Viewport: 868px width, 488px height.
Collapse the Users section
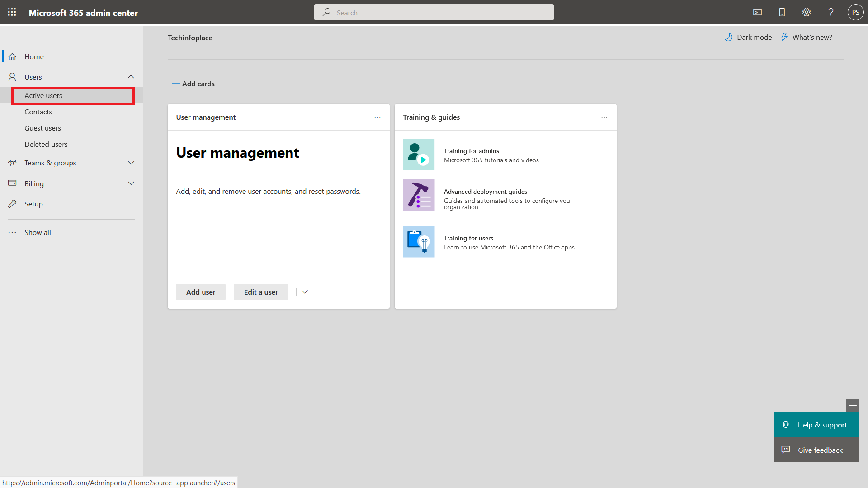(131, 76)
